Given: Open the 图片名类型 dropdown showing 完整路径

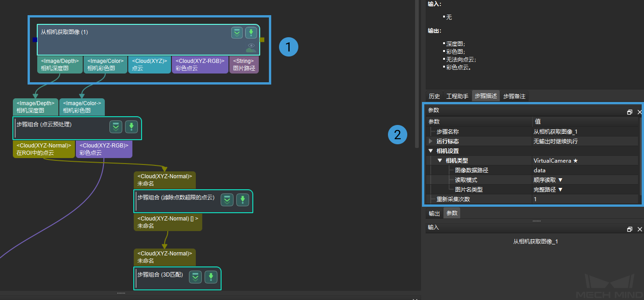Looking at the screenshot, I should pyautogui.click(x=548, y=190).
